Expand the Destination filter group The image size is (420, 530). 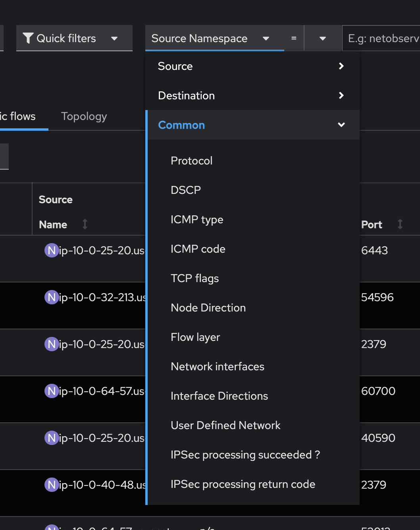pyautogui.click(x=252, y=95)
